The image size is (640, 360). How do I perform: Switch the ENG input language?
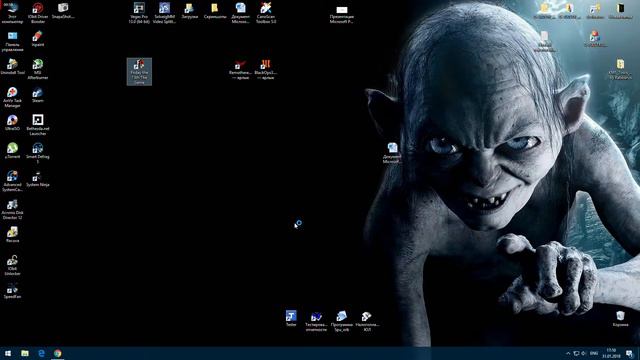click(x=594, y=353)
